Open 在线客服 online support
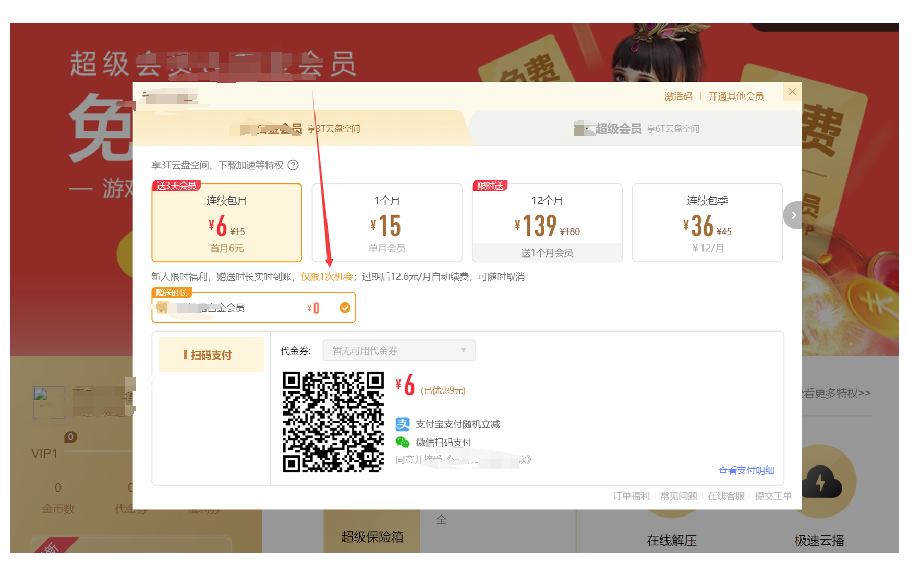The image size is (921, 588). (725, 496)
